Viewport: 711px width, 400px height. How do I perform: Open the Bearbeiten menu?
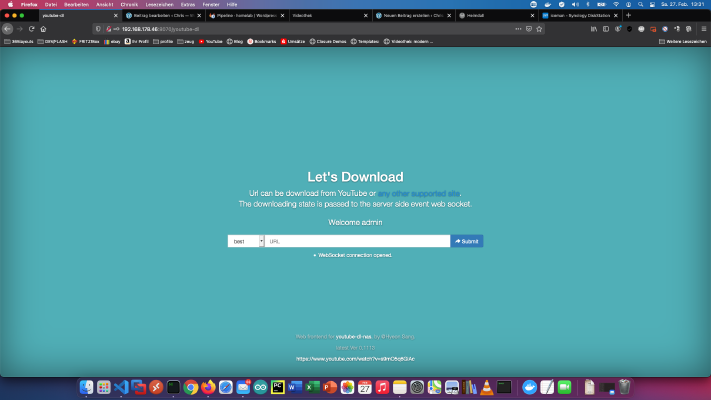76,5
